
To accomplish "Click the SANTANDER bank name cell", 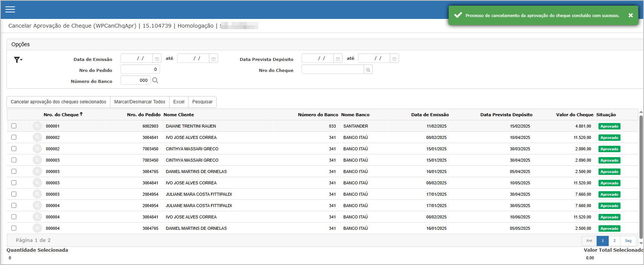I will (356, 126).
